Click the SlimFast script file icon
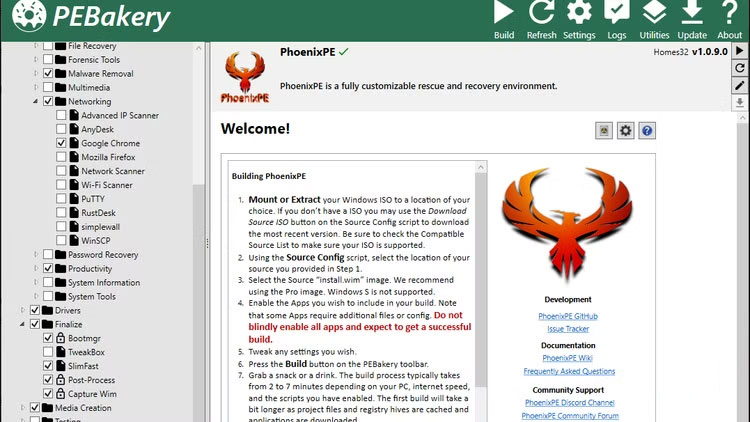This screenshot has width=750, height=422. [61, 366]
